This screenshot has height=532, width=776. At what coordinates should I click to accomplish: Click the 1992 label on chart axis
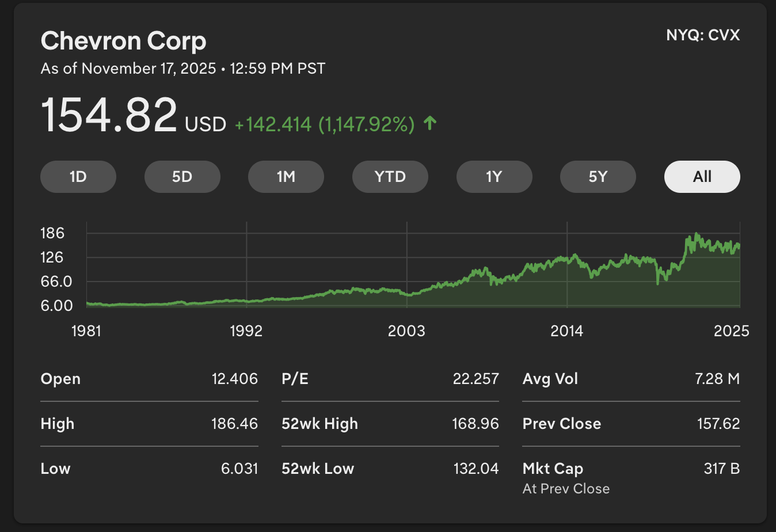pos(246,331)
